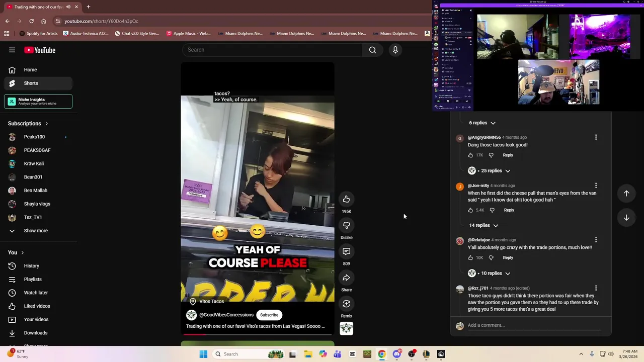Click the YouTube logo

40,50
